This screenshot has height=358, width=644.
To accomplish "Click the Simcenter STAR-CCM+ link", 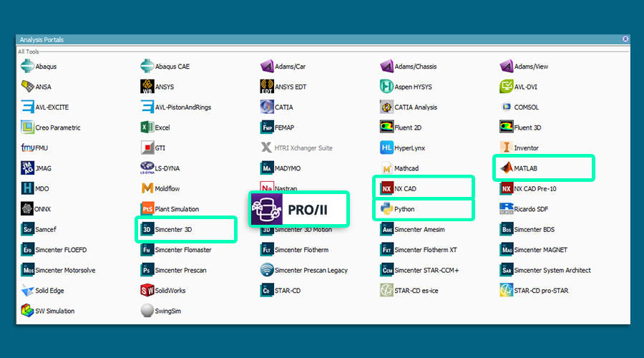I will pyautogui.click(x=426, y=271).
